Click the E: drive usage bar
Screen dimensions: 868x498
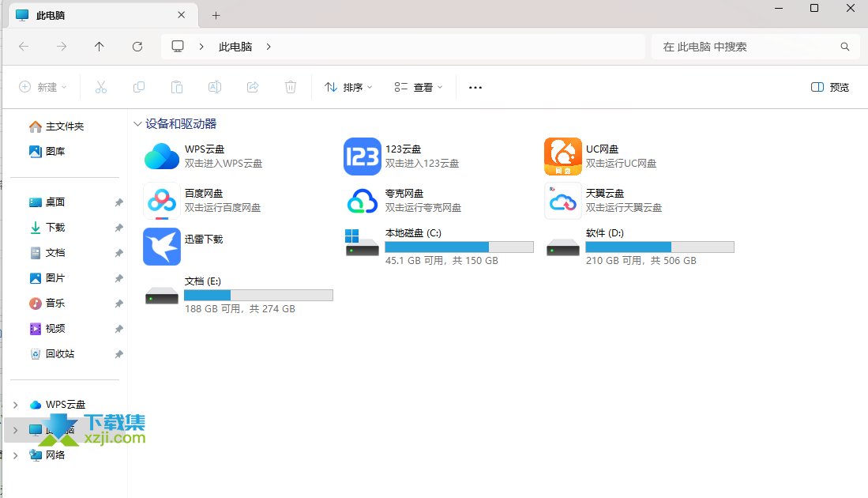click(258, 296)
